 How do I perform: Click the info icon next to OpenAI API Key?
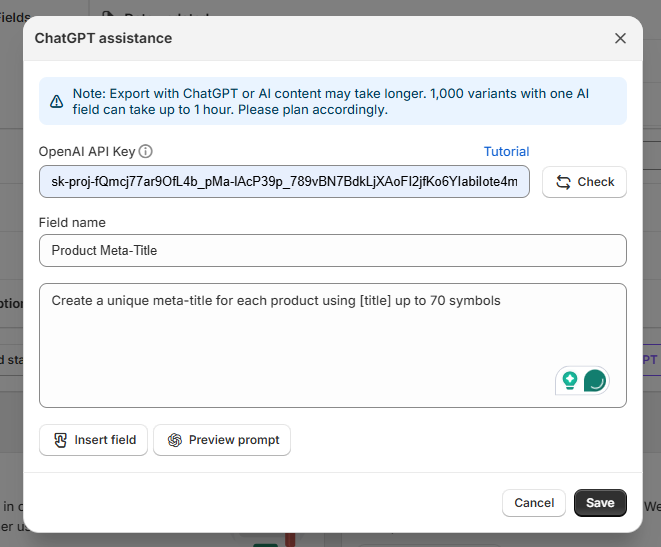click(x=145, y=151)
